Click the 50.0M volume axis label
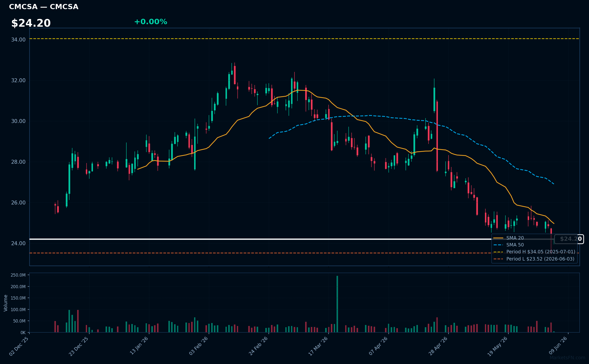The width and height of the screenshot is (589, 364). coord(19,321)
